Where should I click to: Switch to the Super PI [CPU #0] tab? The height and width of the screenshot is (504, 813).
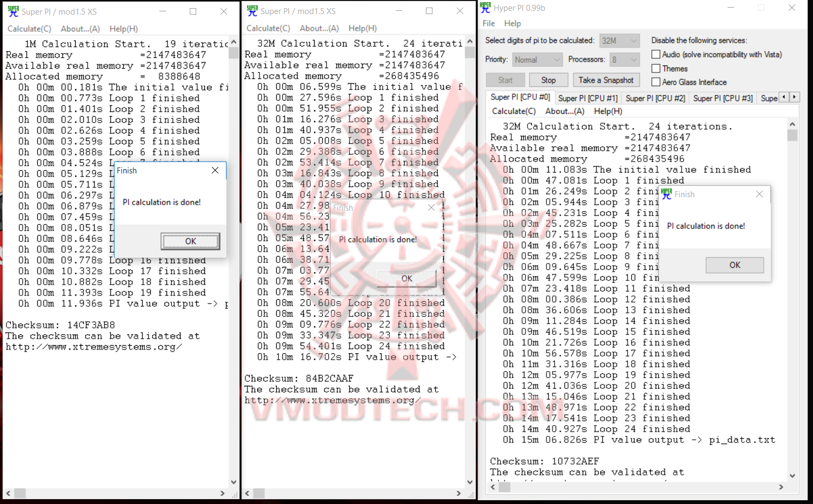pyautogui.click(x=520, y=97)
